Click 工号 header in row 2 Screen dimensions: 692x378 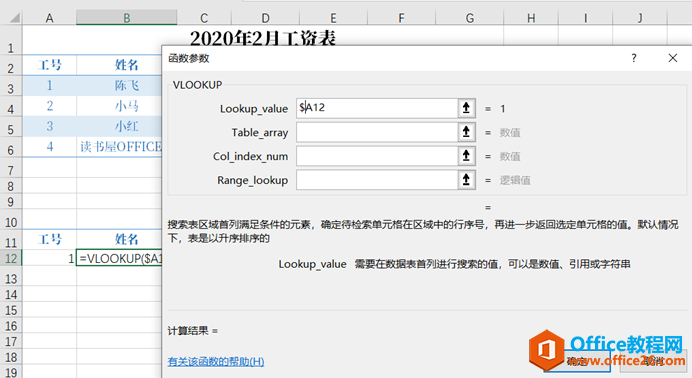[x=49, y=65]
